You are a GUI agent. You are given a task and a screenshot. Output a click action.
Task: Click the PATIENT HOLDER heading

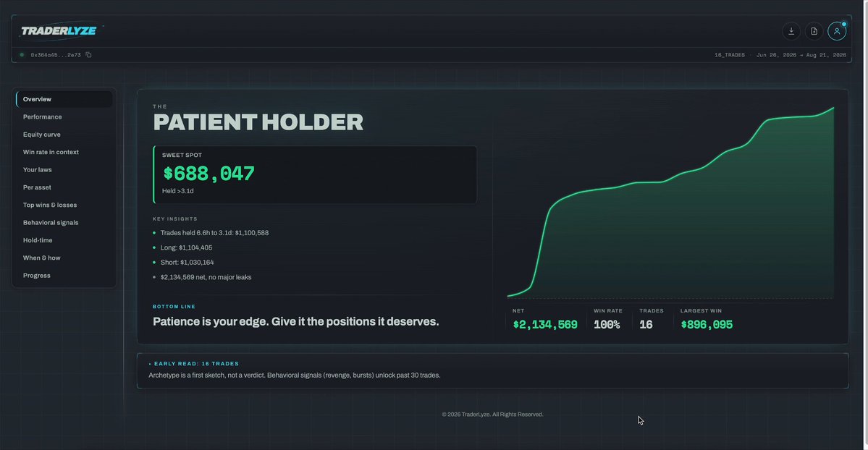tap(258, 122)
